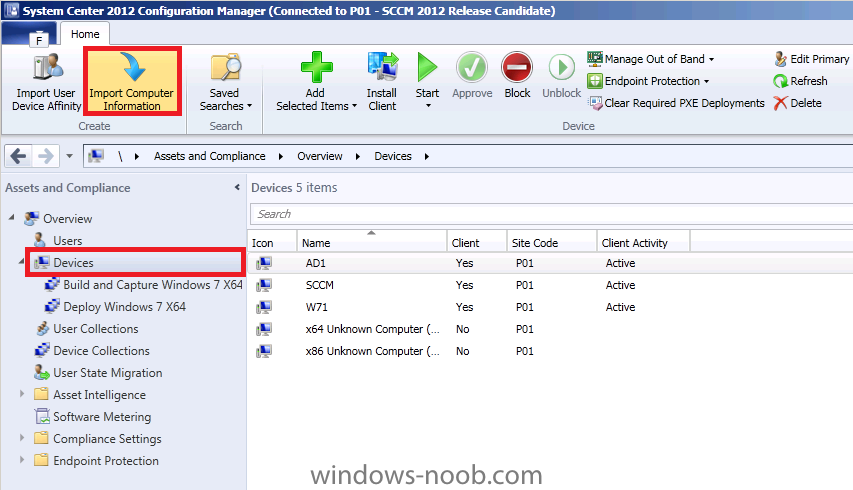The height and width of the screenshot is (490, 853).
Task: Click the red Block icon
Action: 517,67
